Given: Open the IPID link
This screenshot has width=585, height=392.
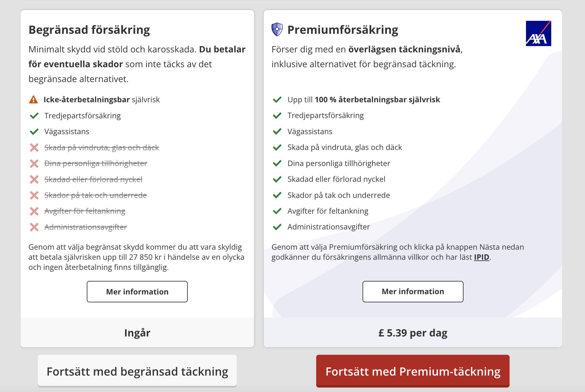Looking at the screenshot, I should [x=481, y=257].
